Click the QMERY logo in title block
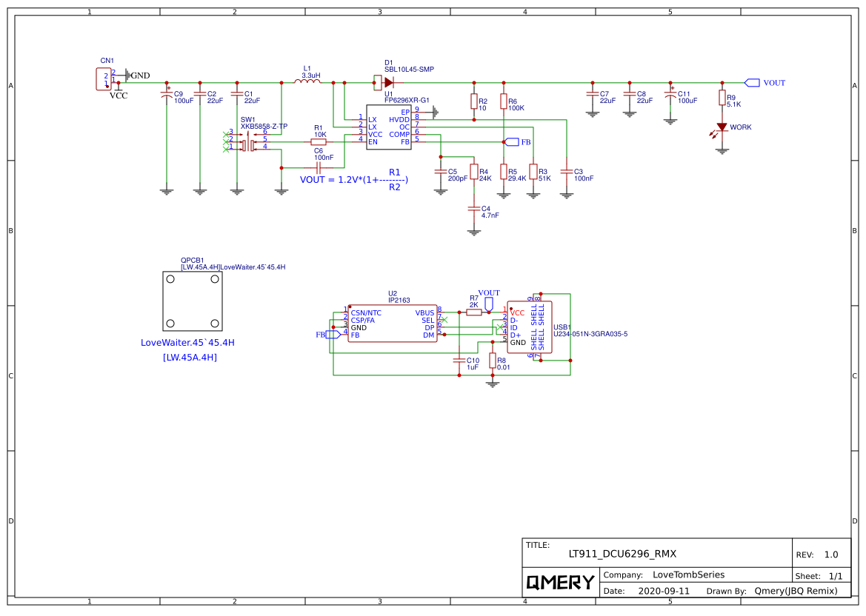This screenshot has height=616, width=866. tap(560, 582)
